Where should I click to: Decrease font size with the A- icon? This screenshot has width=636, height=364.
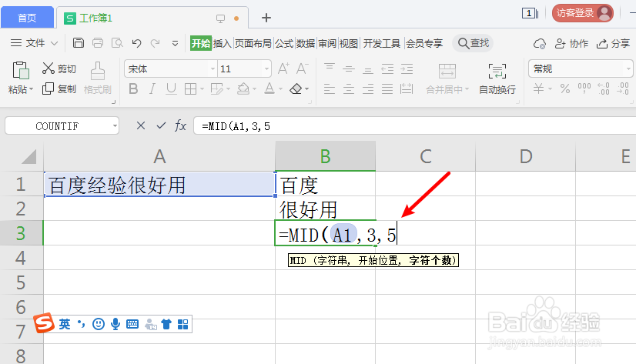[302, 68]
